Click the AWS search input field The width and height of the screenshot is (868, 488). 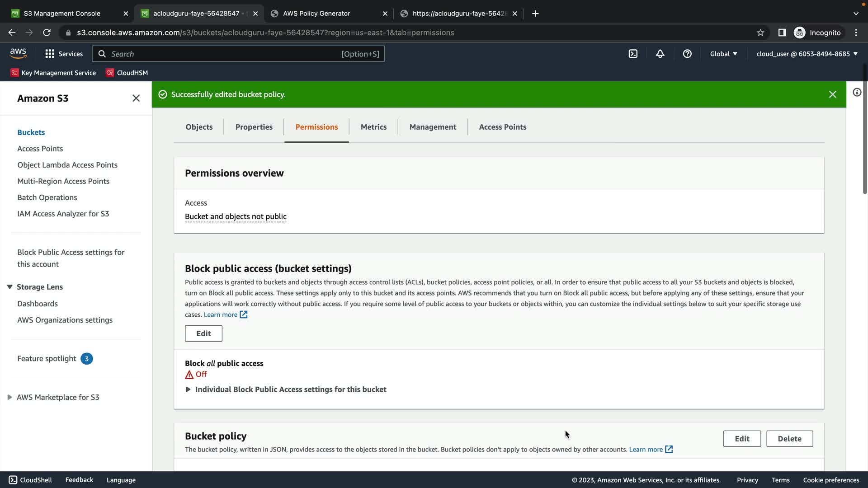point(226,54)
